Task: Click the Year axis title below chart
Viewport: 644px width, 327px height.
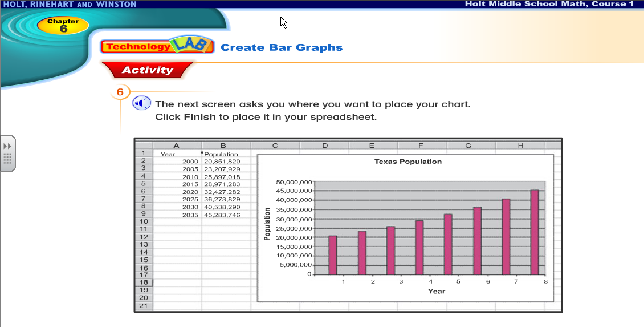Action: [x=437, y=291]
